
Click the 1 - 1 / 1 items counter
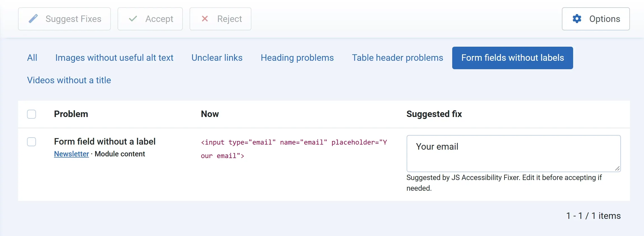(x=593, y=216)
